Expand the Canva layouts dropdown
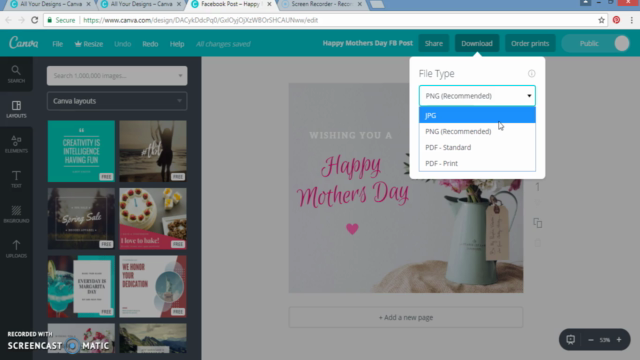 (117, 101)
